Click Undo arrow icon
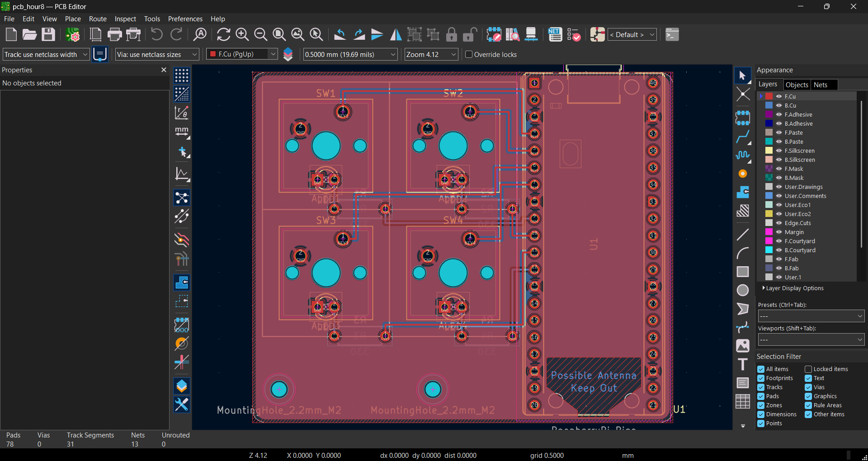Image resolution: width=868 pixels, height=461 pixels. [x=156, y=34]
